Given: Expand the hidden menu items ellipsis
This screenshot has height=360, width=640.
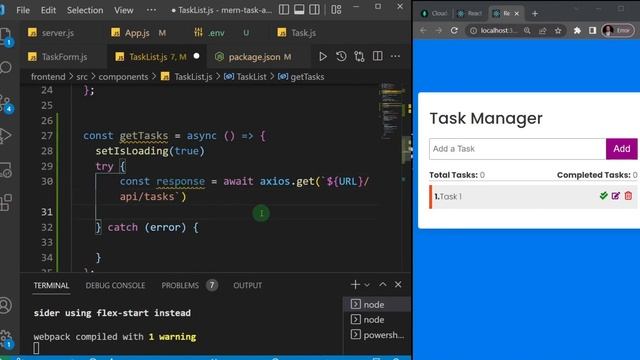Looking at the screenshot, I should [x=151, y=10].
